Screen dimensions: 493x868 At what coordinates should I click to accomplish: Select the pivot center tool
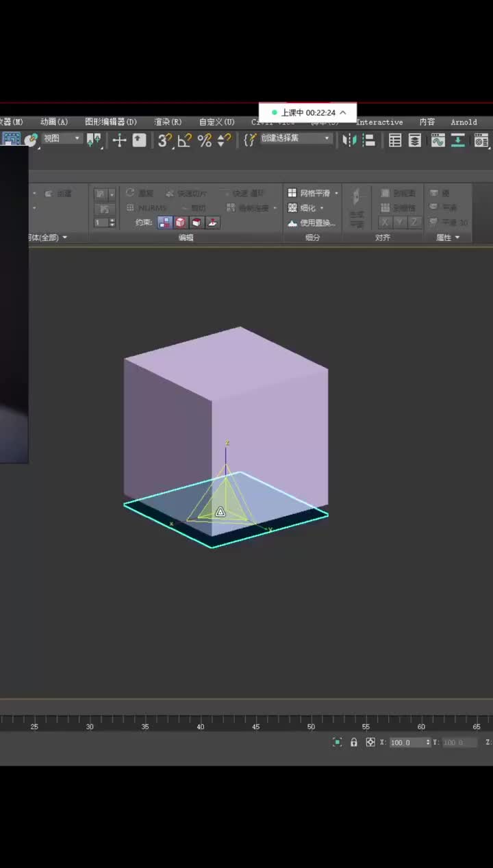click(94, 140)
